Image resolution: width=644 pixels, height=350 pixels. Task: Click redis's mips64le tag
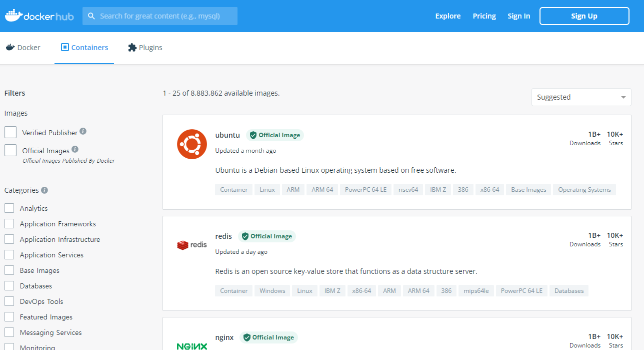click(476, 291)
